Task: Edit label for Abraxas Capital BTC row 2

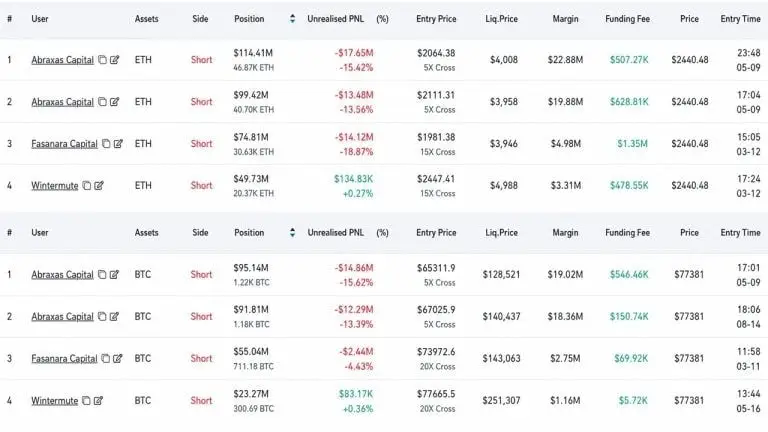Action: (x=114, y=316)
